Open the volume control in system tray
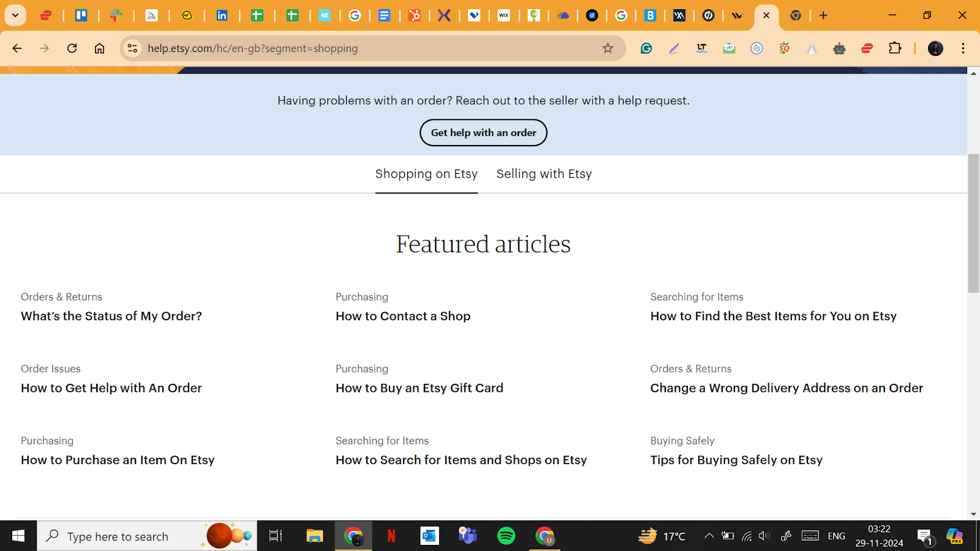The width and height of the screenshot is (980, 551). (764, 536)
